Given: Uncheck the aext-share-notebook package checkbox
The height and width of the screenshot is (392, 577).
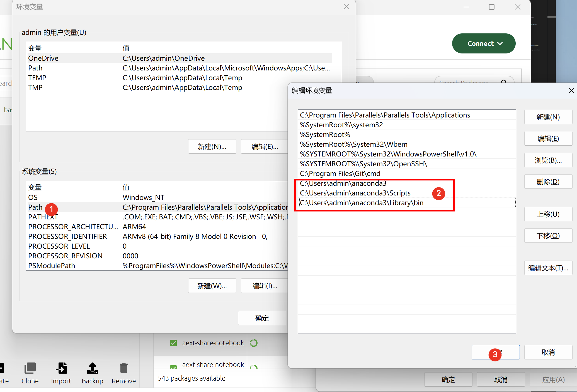Looking at the screenshot, I should click(x=173, y=343).
